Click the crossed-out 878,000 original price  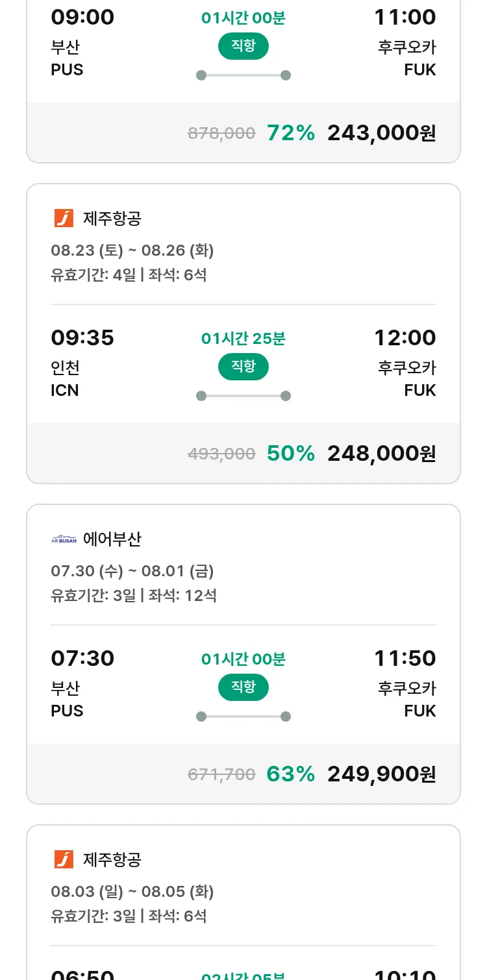(x=221, y=134)
